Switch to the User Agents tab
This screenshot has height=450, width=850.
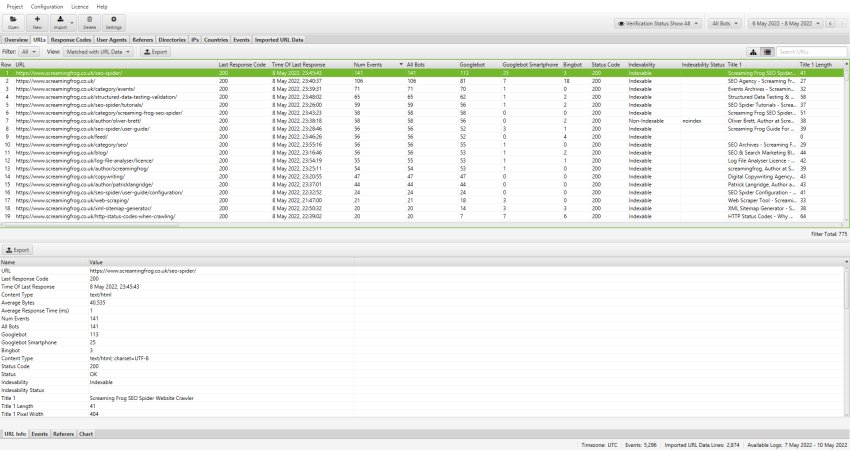point(111,40)
